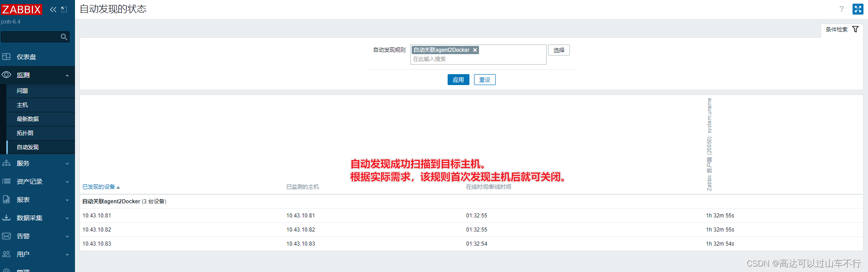This screenshot has width=868, height=272.
Task: Open the 问题 submenu item
Action: (x=40, y=91)
